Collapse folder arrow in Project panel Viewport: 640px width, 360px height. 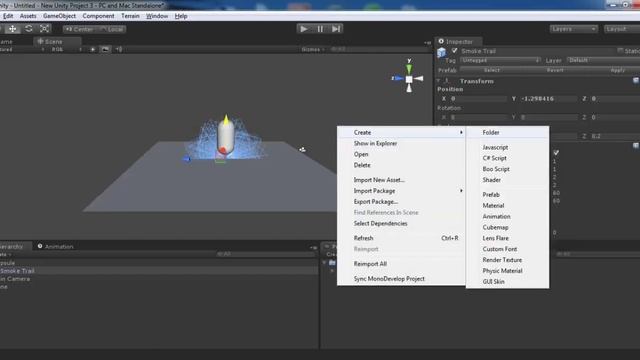tap(324, 262)
